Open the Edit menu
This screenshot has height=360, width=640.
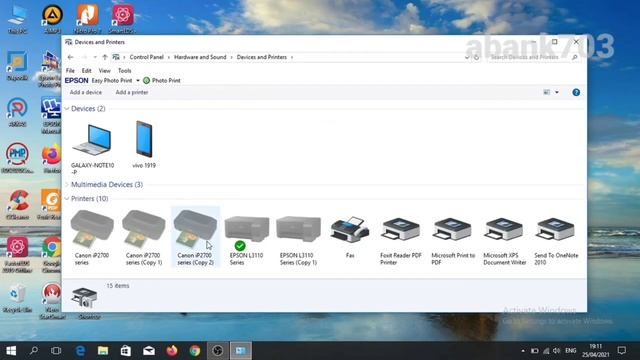click(x=87, y=71)
